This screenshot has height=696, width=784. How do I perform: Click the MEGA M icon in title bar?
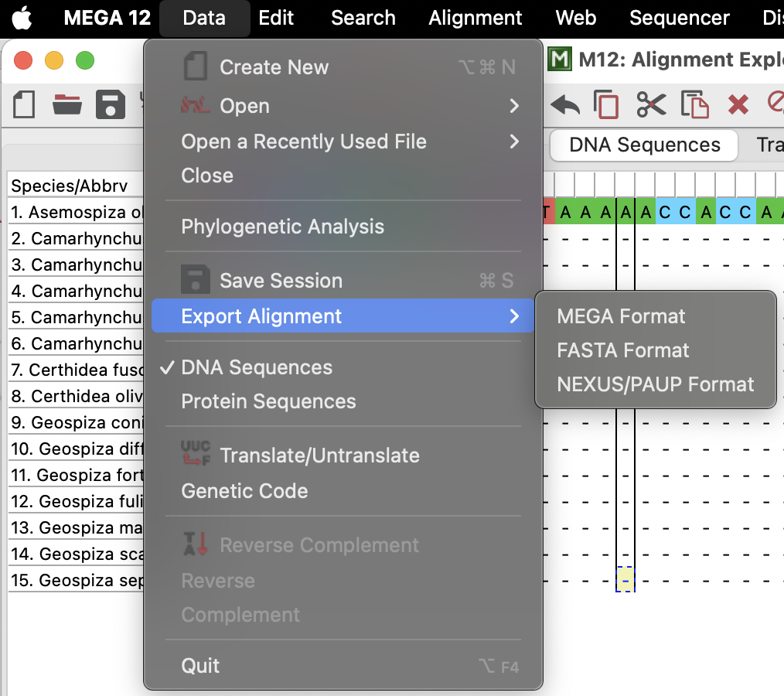(x=560, y=60)
